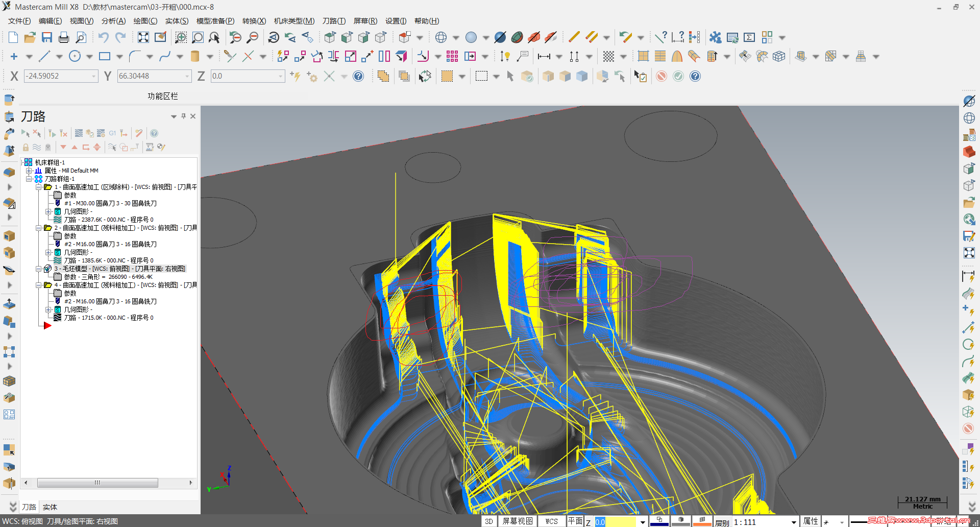Click the help icon in toolpath manager toolbar
Image resolution: width=980 pixels, height=527 pixels.
pyautogui.click(x=154, y=133)
